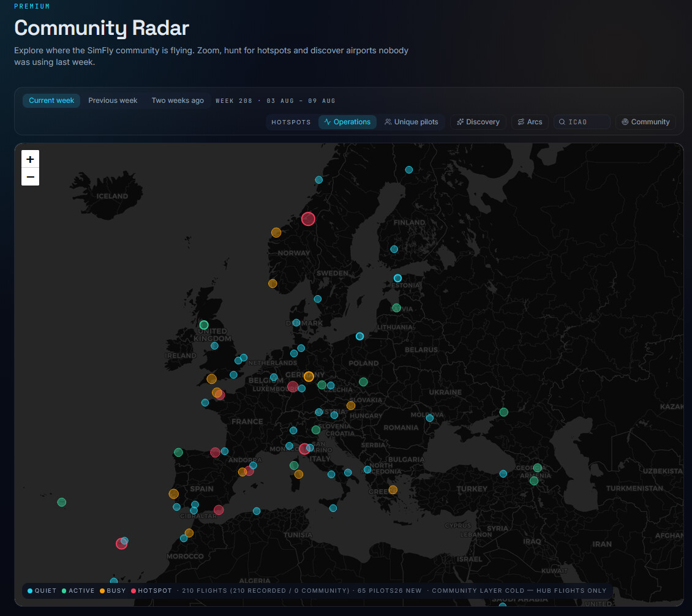The width and height of the screenshot is (692, 616).
Task: Click the Busy legend orange dot
Action: [x=102, y=591]
